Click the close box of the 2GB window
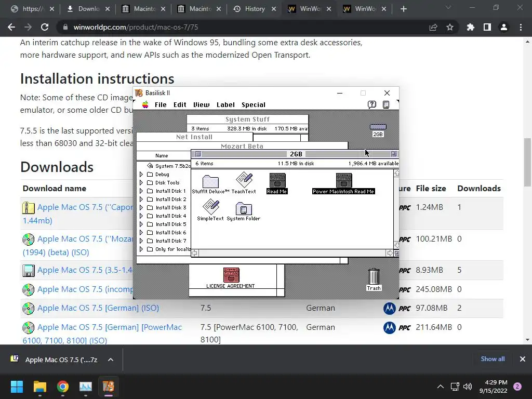This screenshot has width=532, height=399. pyautogui.click(x=198, y=154)
